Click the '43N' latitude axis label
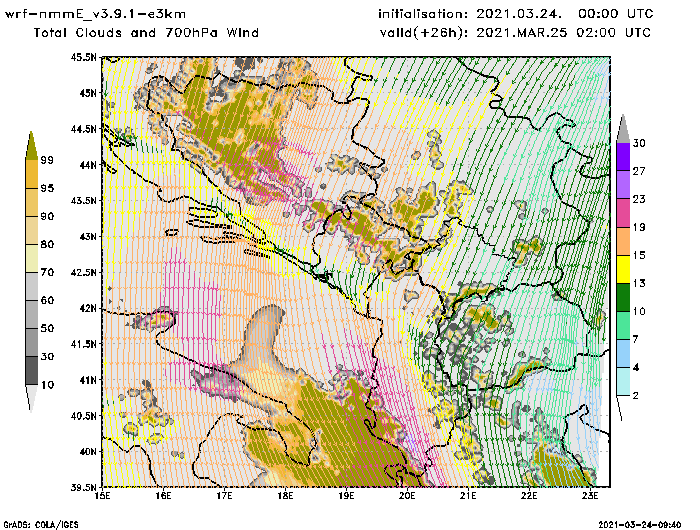 point(88,236)
